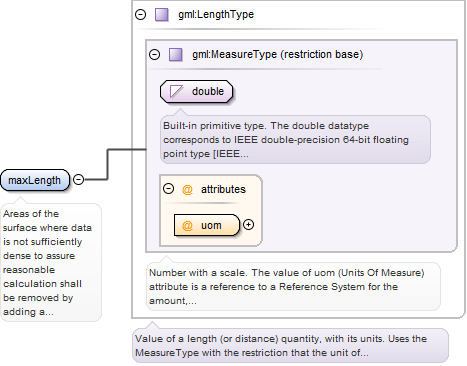Select the maxLength element node

pos(35,180)
